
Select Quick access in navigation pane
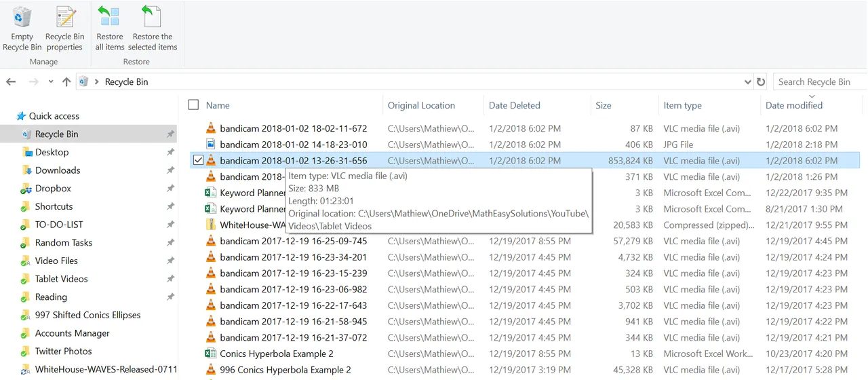[54, 116]
